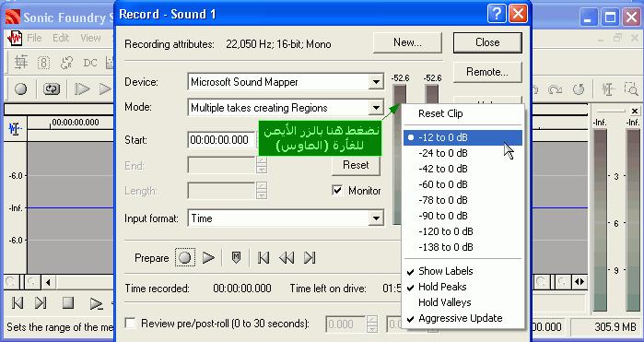Click the Reset button

pos(356,165)
